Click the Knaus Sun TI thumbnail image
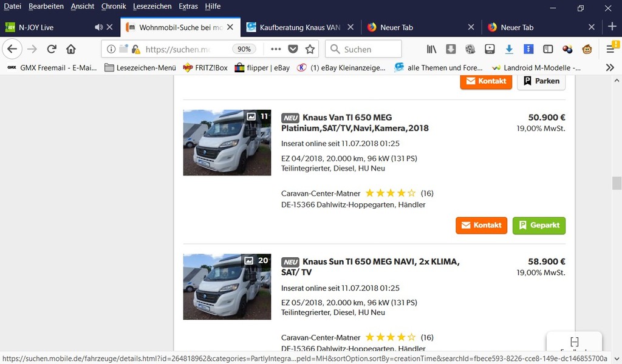Viewport: 622px width, 364px height. point(227,287)
